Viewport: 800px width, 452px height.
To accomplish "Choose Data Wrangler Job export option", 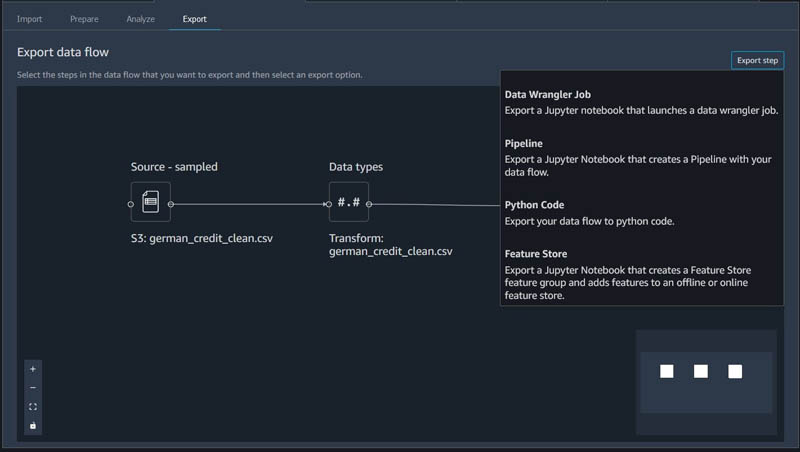I will point(641,102).
